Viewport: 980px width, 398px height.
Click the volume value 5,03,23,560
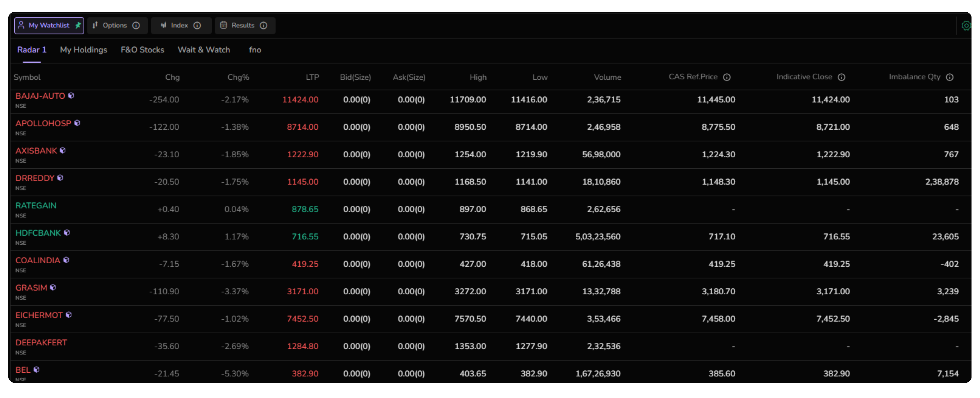[598, 237]
